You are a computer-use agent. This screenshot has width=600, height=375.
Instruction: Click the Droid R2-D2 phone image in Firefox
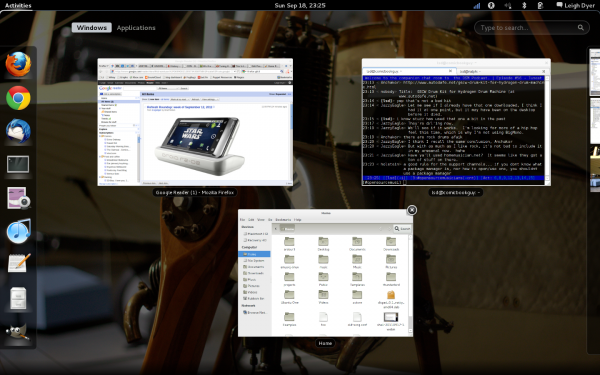tap(199, 146)
